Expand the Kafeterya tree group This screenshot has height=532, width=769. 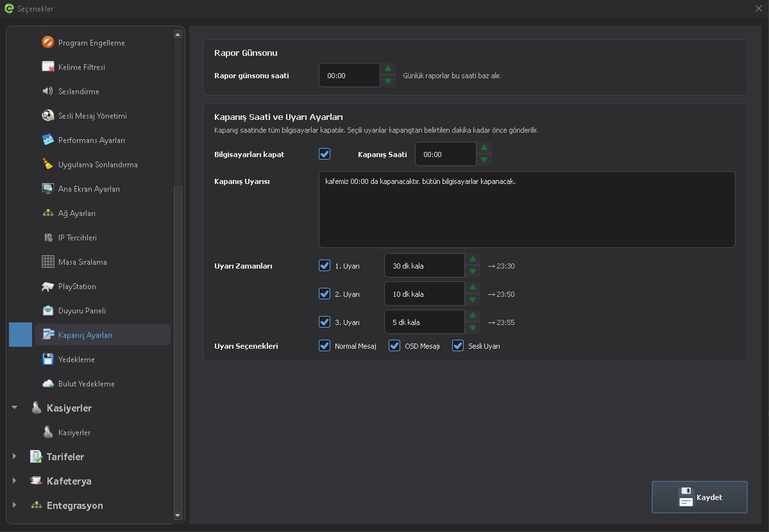point(15,481)
